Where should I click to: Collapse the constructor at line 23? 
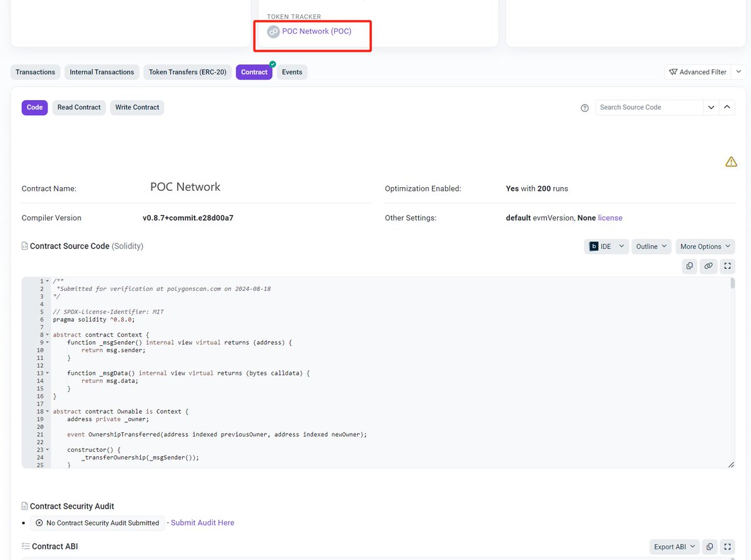48,450
